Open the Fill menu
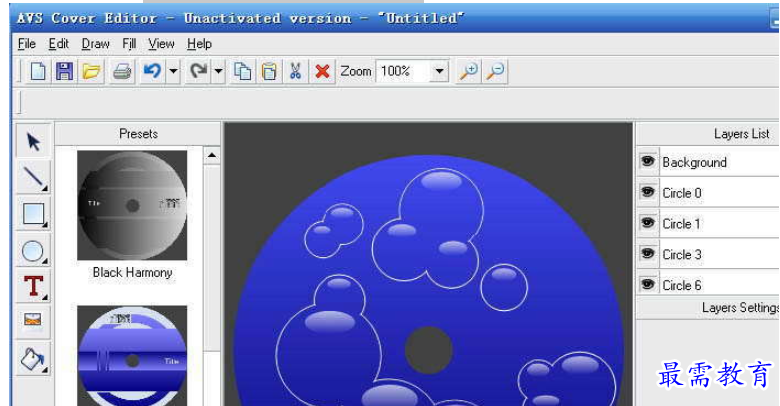This screenshot has height=406, width=780. coord(129,44)
